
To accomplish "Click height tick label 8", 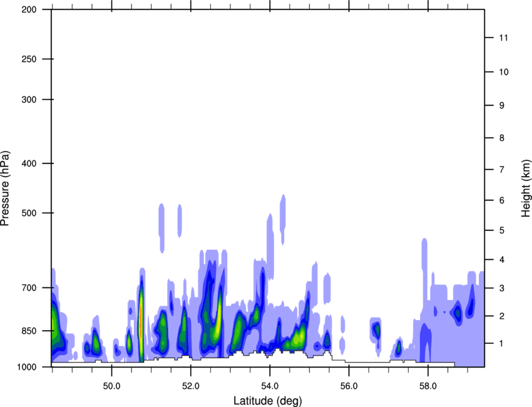I will coord(502,138).
